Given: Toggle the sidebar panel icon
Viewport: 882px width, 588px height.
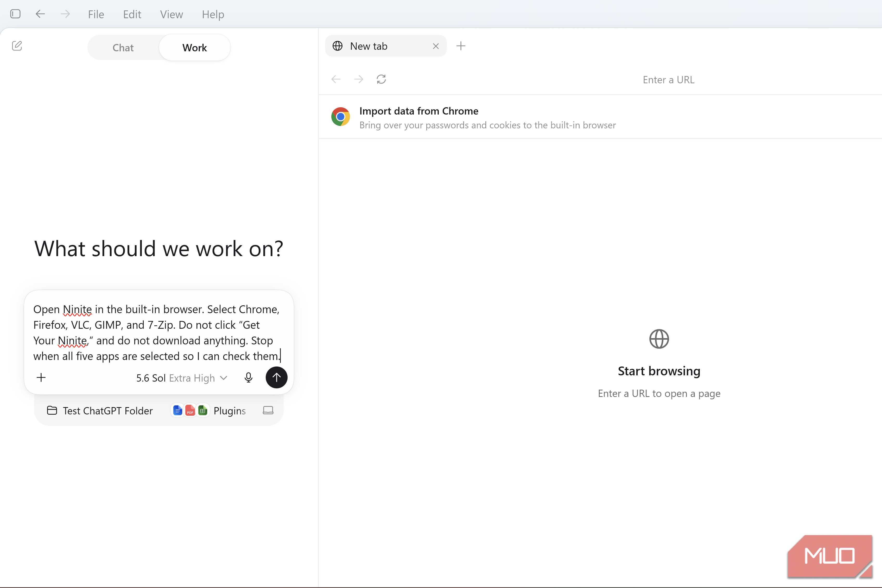Looking at the screenshot, I should coord(15,14).
